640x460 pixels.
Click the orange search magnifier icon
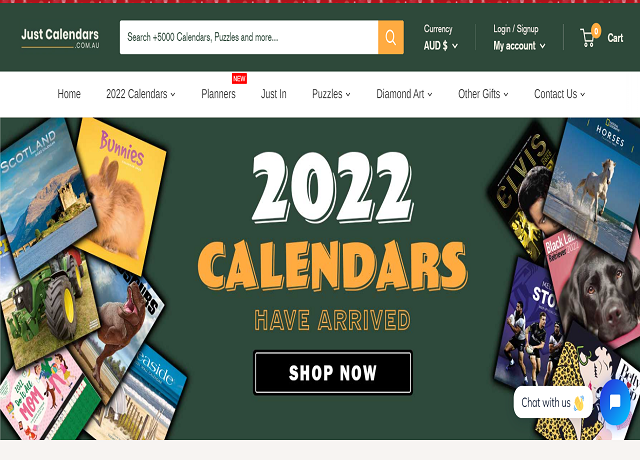click(x=391, y=37)
